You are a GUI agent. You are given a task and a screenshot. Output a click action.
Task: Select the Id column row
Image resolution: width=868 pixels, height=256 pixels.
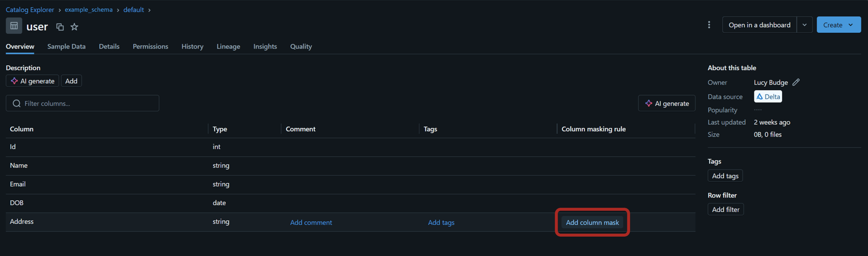(350, 147)
